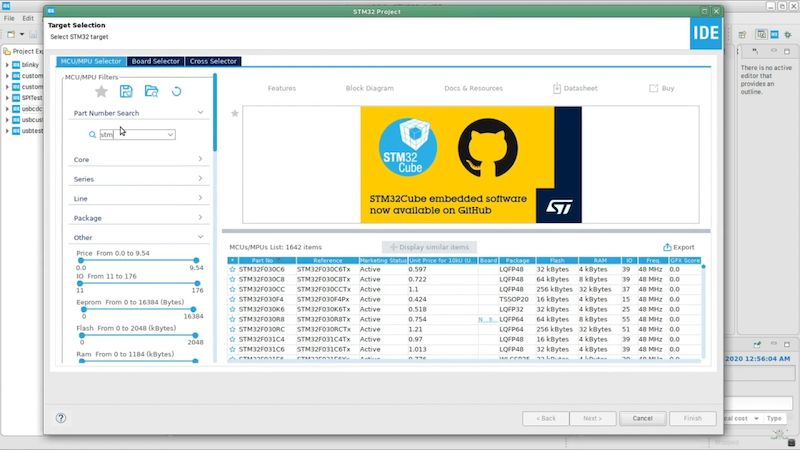The height and width of the screenshot is (450, 800).
Task: Toggle favorite star for STM32F031C4
Action: 232,339
